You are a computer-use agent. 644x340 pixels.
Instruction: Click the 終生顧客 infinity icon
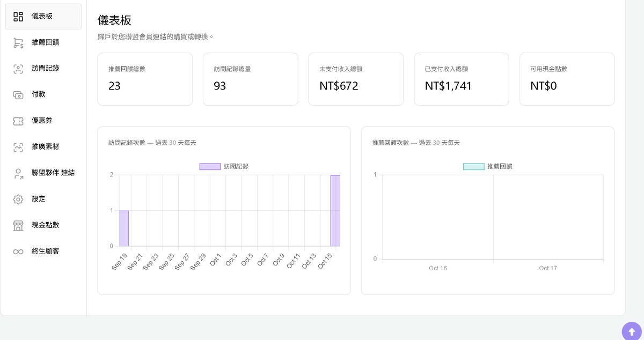pos(18,252)
